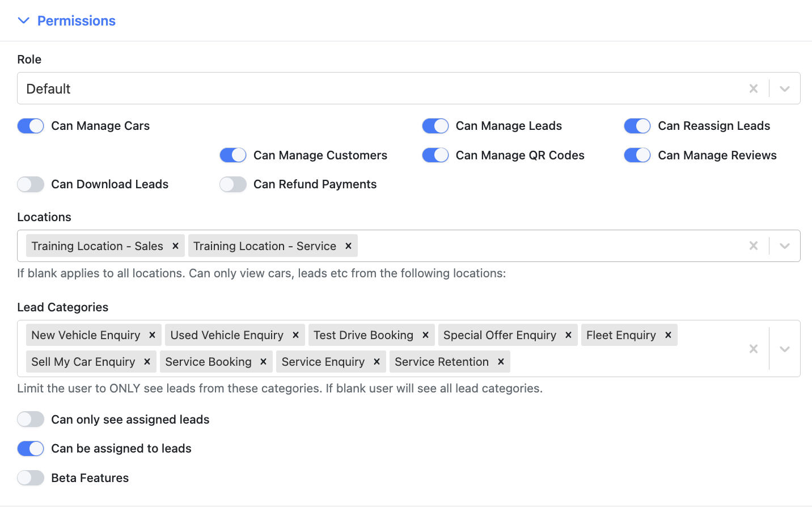This screenshot has width=812, height=507.
Task: Open the Role dropdown arrow
Action: tap(785, 88)
